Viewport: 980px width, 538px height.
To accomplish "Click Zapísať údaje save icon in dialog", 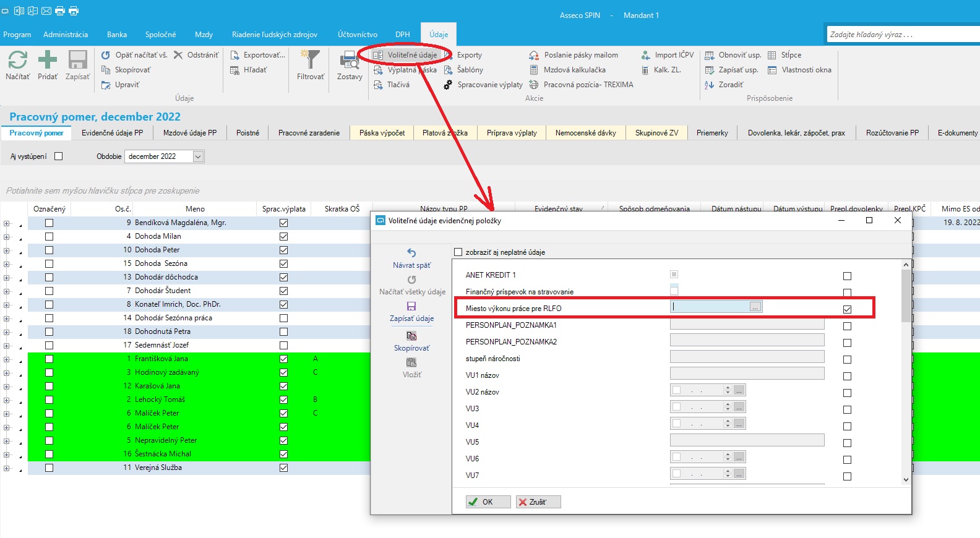I will coord(411,306).
